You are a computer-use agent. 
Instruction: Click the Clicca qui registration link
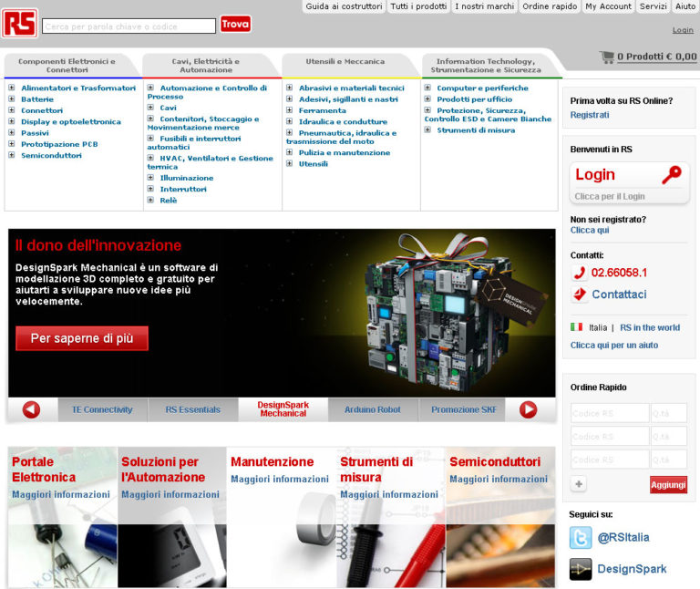coord(590,230)
